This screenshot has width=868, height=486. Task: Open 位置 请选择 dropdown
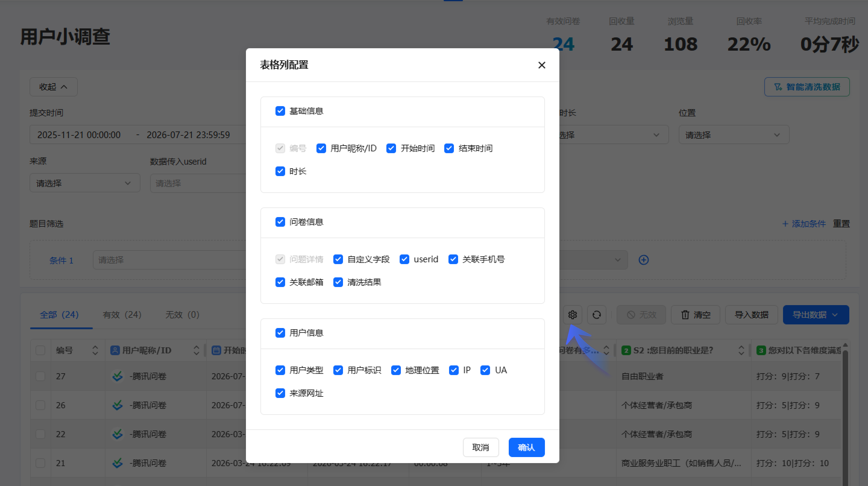pyautogui.click(x=734, y=135)
